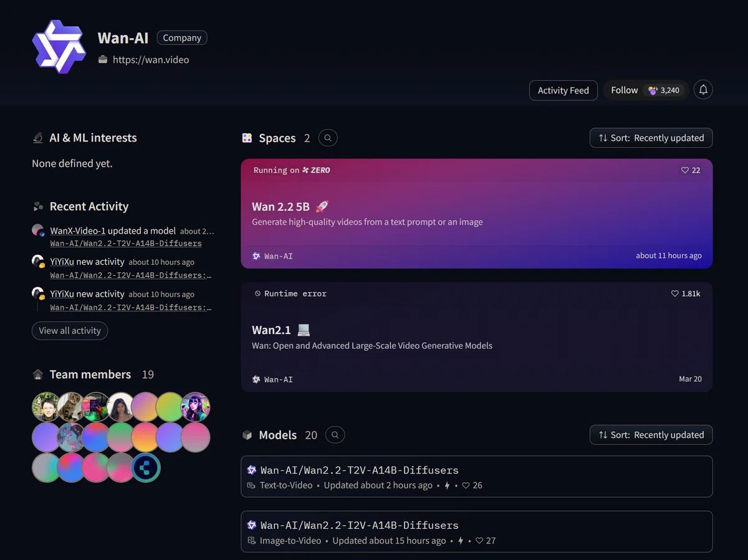Viewport: 748px width, 560px height.
Task: Open first YiYiXu user link
Action: coord(62,262)
